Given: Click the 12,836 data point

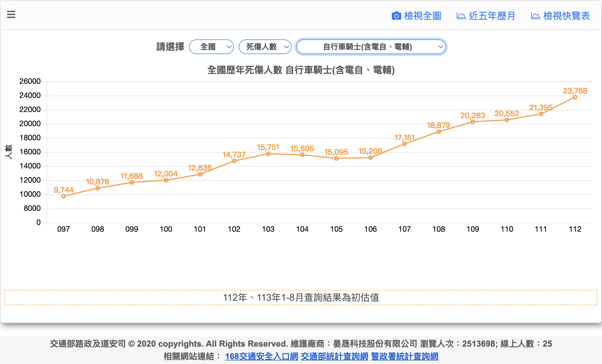Looking at the screenshot, I should [x=200, y=174].
